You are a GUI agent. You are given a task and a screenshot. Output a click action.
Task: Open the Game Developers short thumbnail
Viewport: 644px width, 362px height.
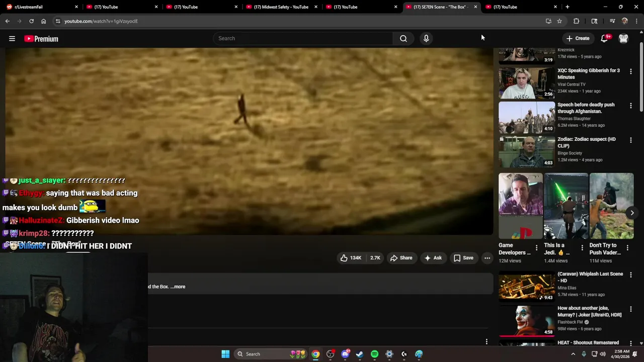(x=521, y=206)
